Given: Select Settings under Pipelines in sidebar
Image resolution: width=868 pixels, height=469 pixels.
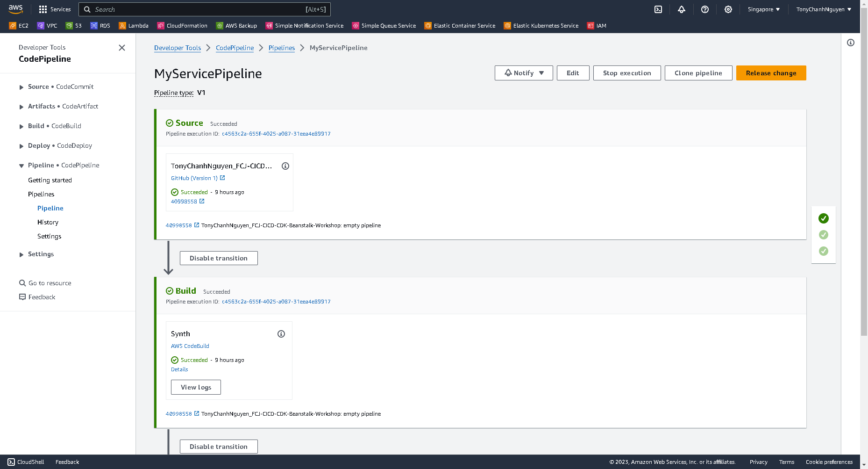Looking at the screenshot, I should [x=49, y=236].
